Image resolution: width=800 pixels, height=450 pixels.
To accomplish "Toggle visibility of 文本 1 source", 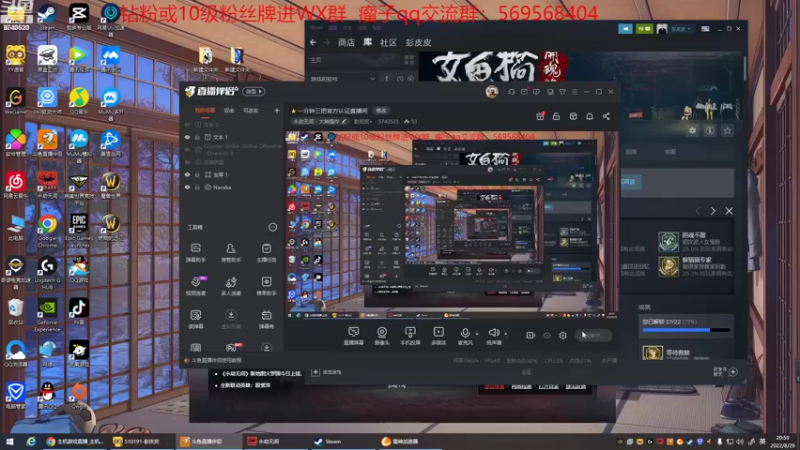I will coord(187,137).
